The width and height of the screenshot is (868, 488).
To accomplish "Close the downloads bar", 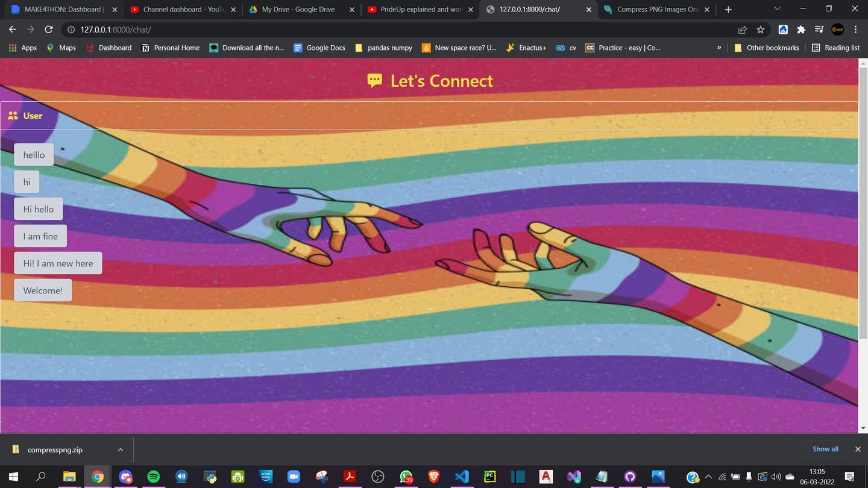I will (858, 449).
